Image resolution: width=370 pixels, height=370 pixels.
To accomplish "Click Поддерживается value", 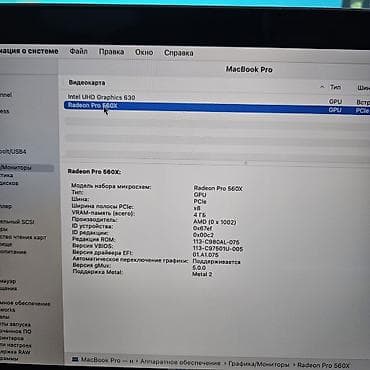I will click(216, 262).
